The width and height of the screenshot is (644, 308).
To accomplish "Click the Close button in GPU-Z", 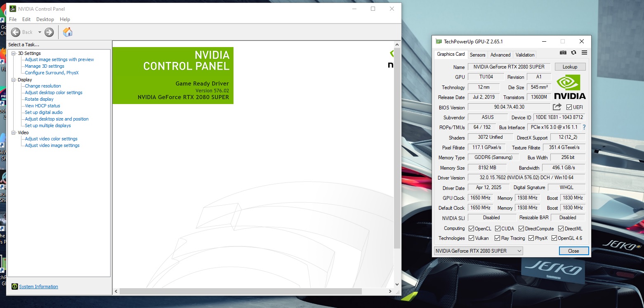I will click(573, 251).
